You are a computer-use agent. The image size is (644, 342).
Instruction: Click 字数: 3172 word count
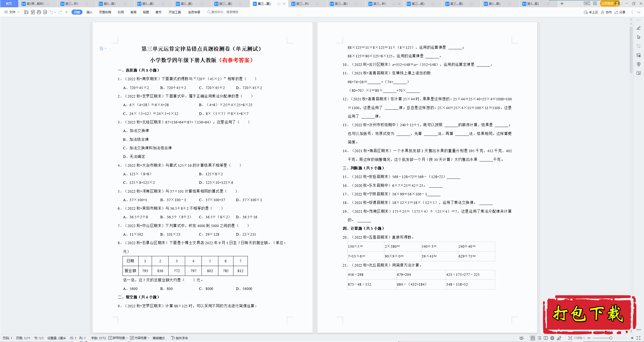pyautogui.click(x=98, y=338)
